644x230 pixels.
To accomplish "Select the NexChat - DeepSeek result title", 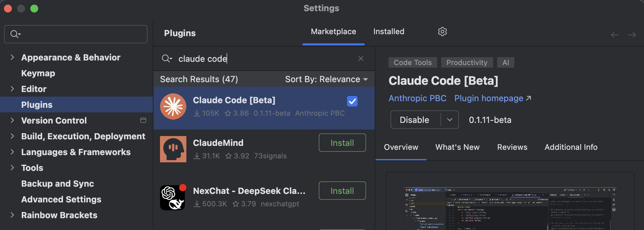I will pos(249,191).
